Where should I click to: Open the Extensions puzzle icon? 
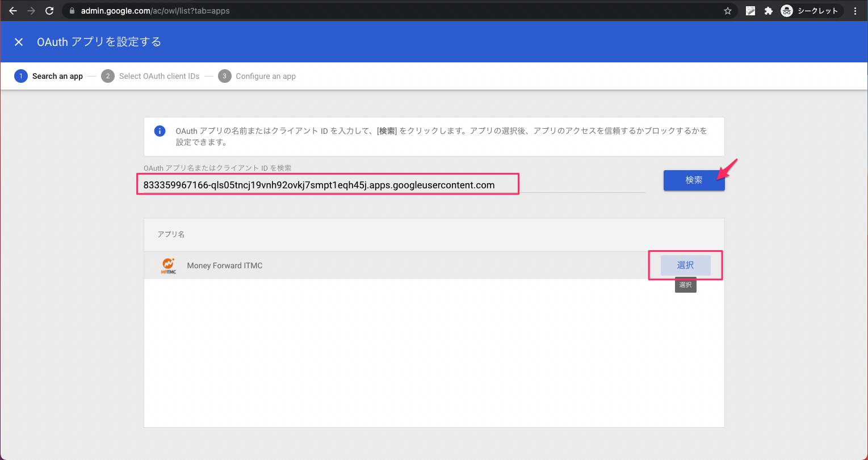769,11
